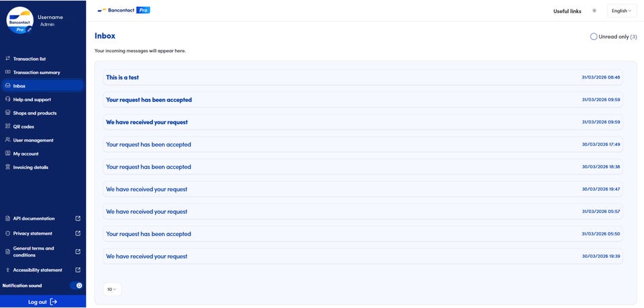Click the Transaction summary sidebar icon
Image resolution: width=644 pixels, height=308 pixels.
tap(7, 73)
